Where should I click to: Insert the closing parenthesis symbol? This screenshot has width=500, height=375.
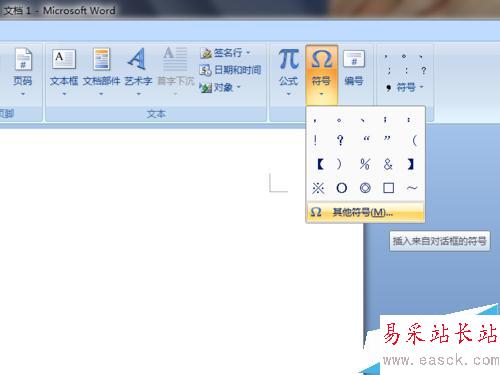(339, 164)
